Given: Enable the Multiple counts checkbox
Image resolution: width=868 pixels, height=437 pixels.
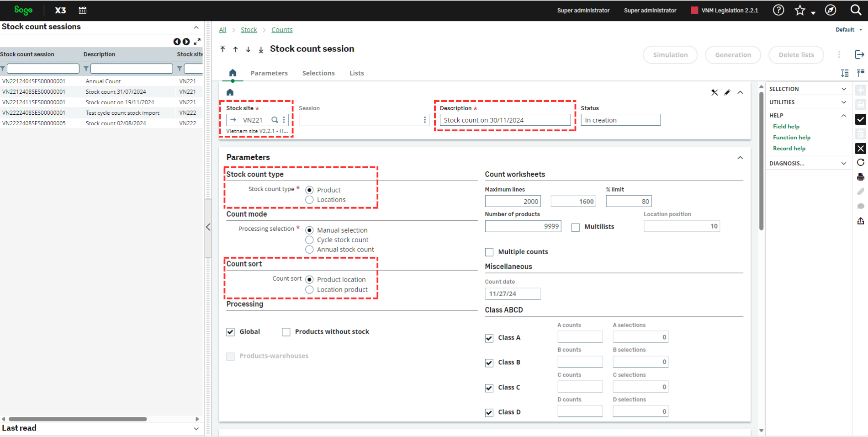Looking at the screenshot, I should (489, 252).
